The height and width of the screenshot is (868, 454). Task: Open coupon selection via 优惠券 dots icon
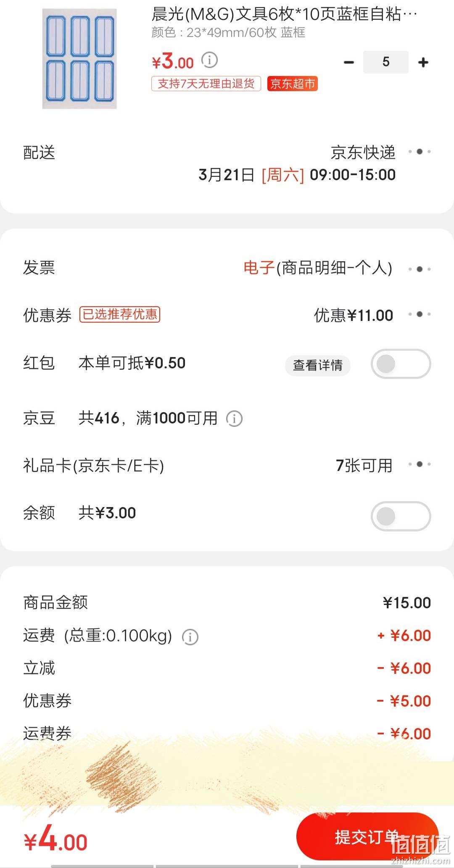420,314
